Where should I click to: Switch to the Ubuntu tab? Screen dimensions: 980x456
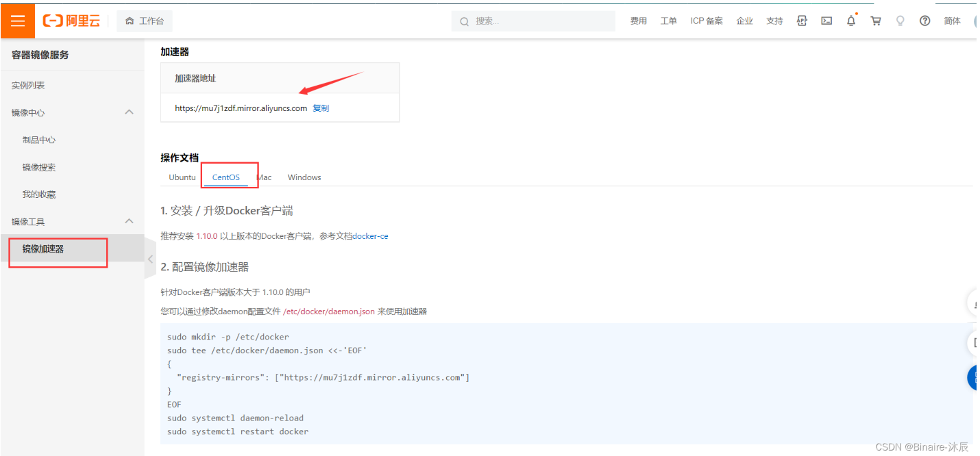[182, 177]
